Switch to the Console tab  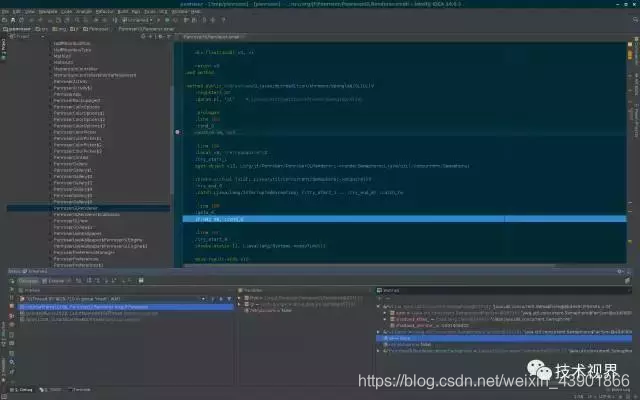tap(54, 281)
